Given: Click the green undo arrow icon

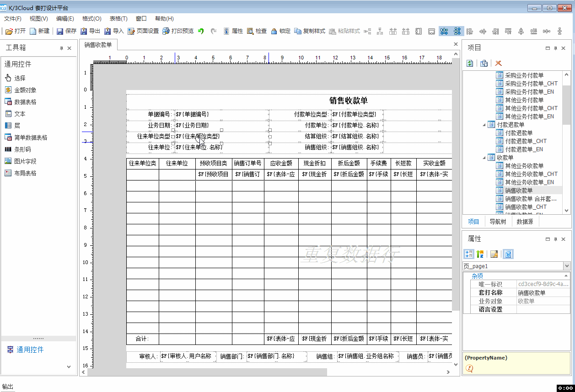Looking at the screenshot, I should [201, 31].
